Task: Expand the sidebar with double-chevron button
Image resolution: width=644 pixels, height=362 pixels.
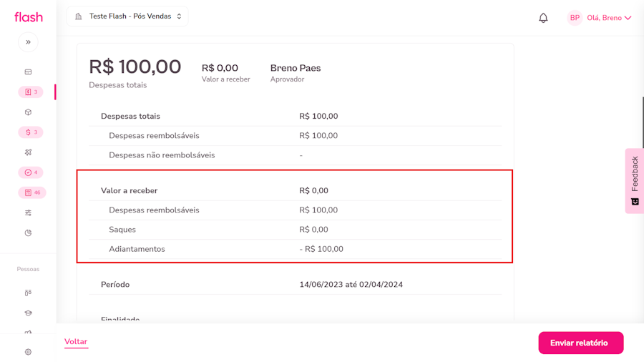Action: click(x=28, y=42)
